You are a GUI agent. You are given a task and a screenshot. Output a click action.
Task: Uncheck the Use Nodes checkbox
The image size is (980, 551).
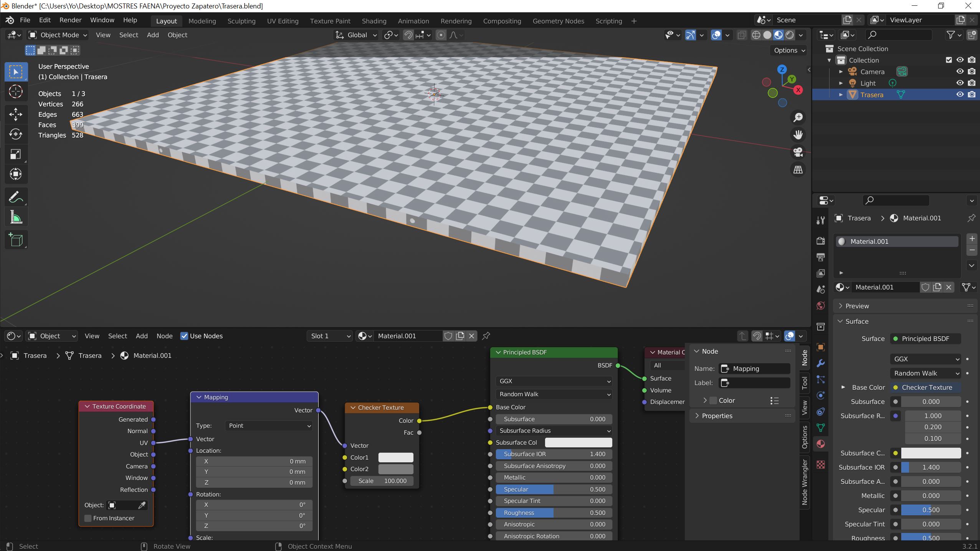pyautogui.click(x=184, y=336)
